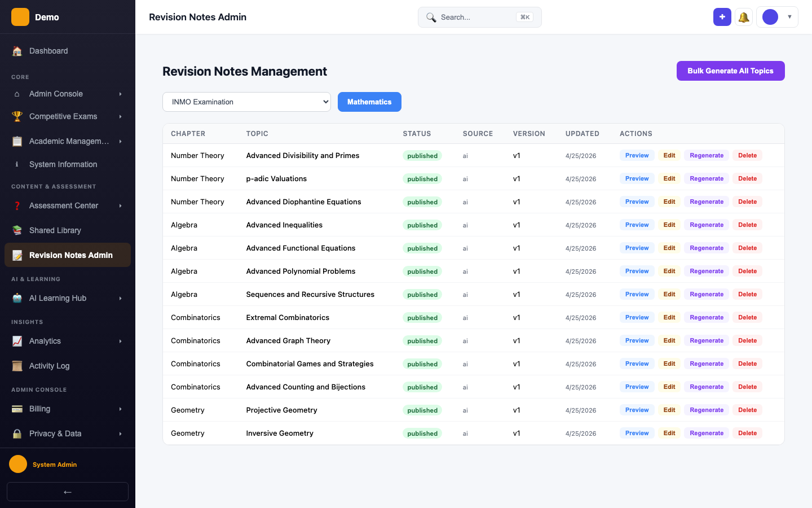This screenshot has height=508, width=812.
Task: Edit Combinatorial Games and Strategies notes
Action: click(669, 364)
